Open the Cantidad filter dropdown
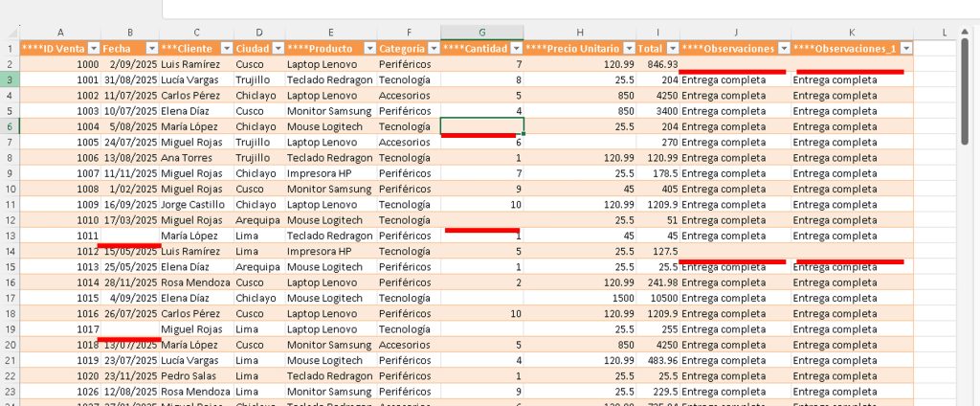This screenshot has height=406, width=980. click(516, 49)
